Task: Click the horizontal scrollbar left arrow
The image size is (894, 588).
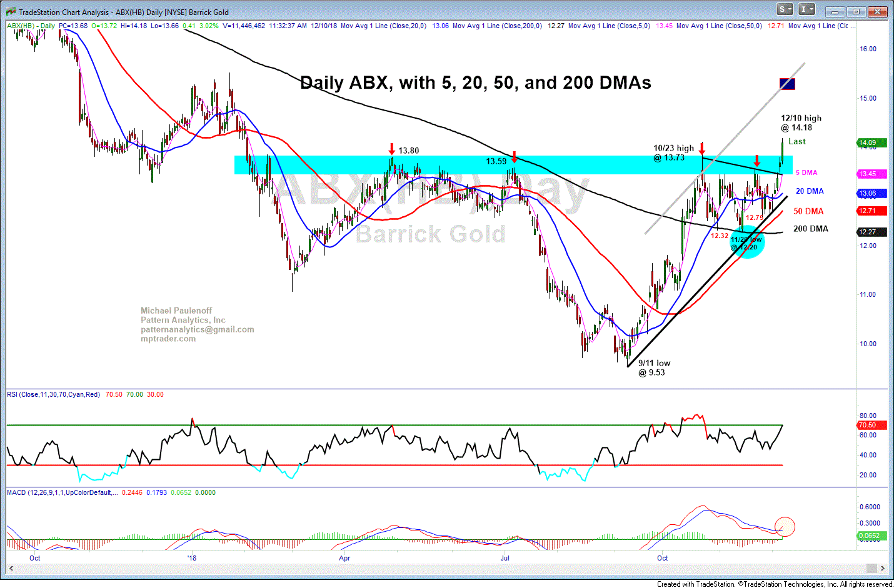Action: click(x=11, y=568)
